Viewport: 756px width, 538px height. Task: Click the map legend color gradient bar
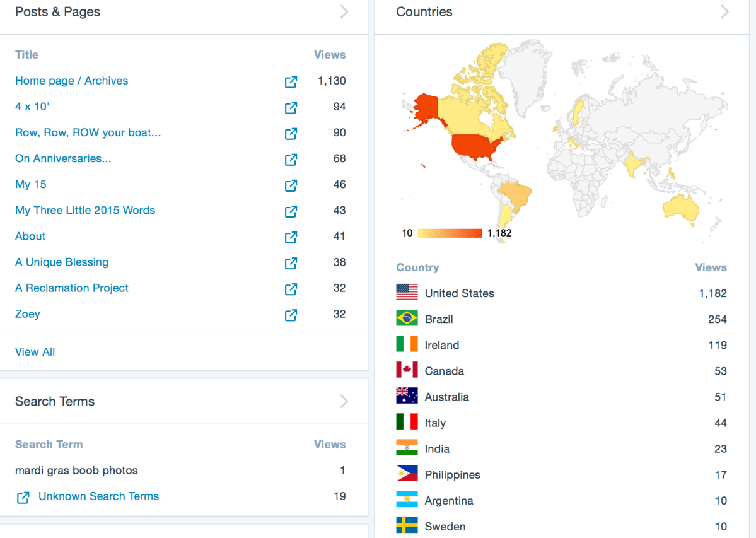(x=450, y=233)
